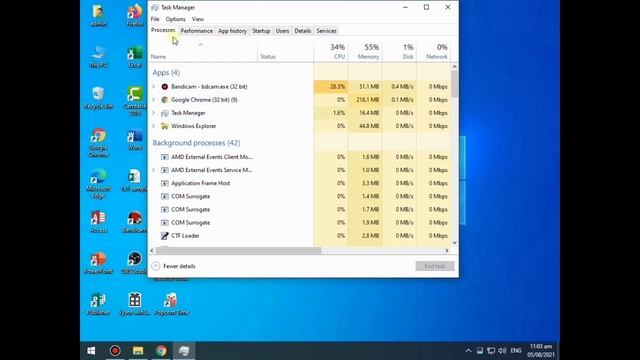Image resolution: width=640 pixels, height=360 pixels.
Task: Click the Chrome taskbar icon
Action: point(161,351)
